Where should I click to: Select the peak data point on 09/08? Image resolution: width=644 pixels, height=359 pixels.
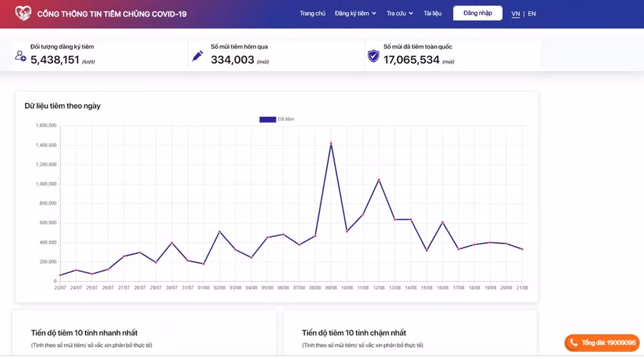[331, 143]
